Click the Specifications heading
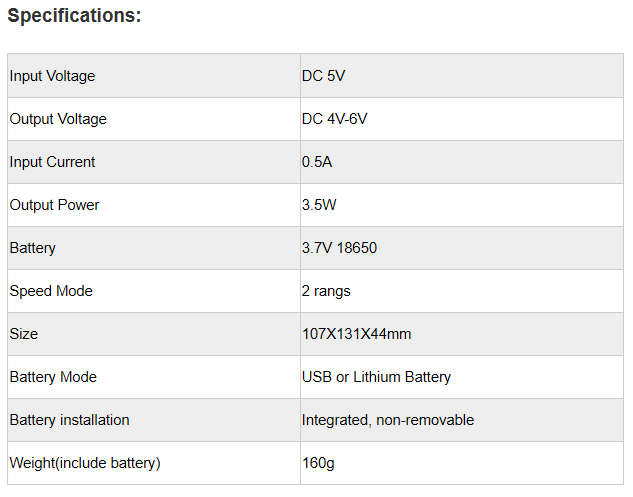Screen dimensions: 633x497 point(75,16)
